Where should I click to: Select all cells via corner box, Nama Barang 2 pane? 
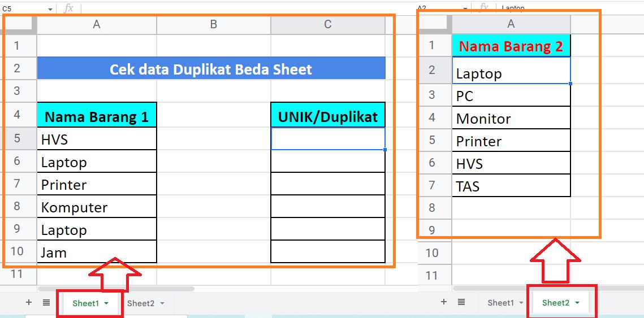pyautogui.click(x=435, y=24)
